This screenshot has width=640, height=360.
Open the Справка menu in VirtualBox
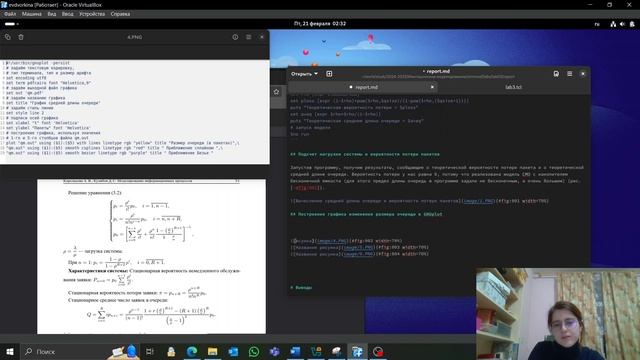click(120, 14)
